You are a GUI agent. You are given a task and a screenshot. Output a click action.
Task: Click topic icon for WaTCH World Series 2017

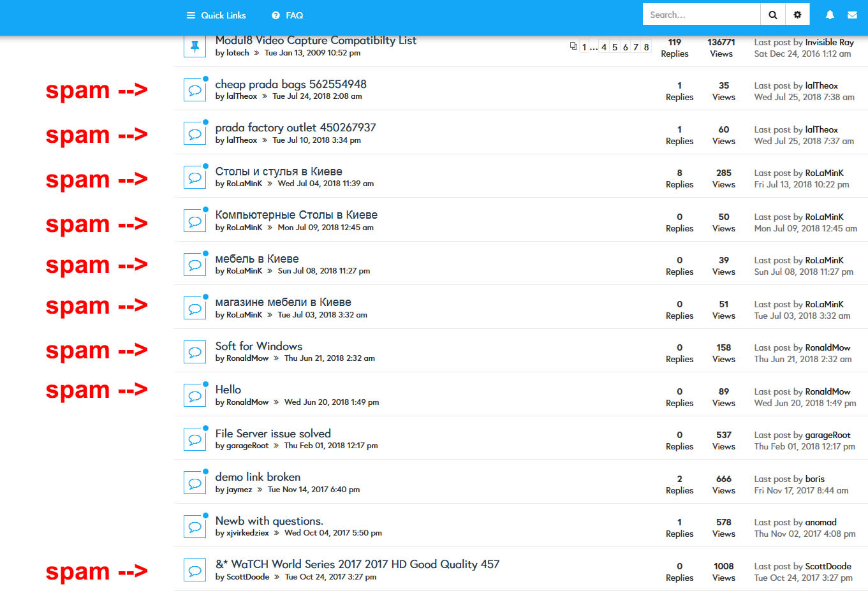[195, 570]
